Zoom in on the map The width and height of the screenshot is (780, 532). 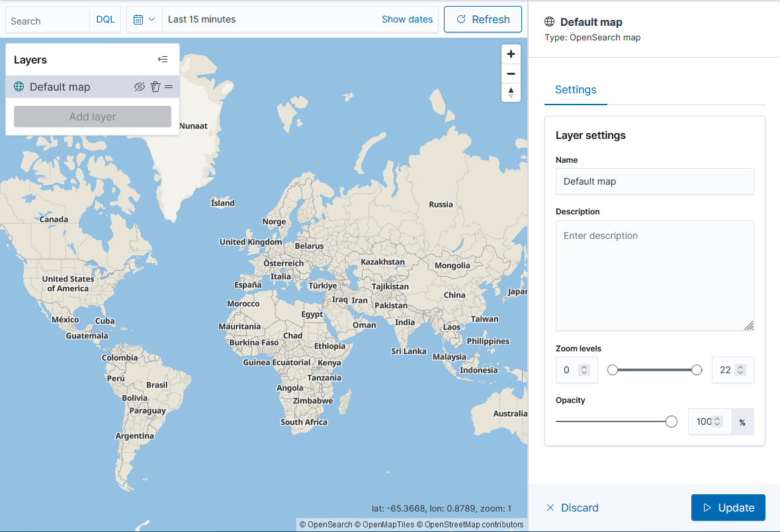click(511, 54)
